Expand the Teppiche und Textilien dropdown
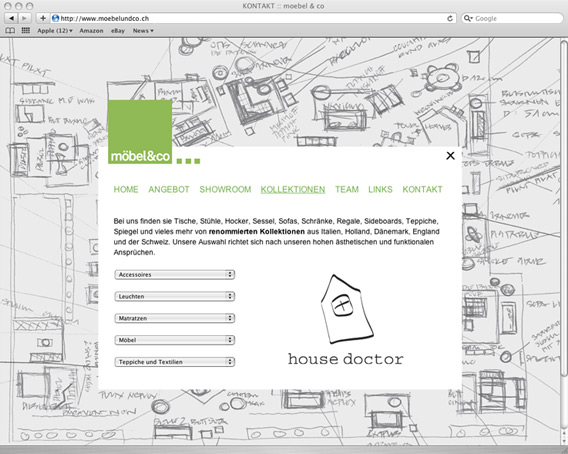568x454 pixels. coord(175,362)
